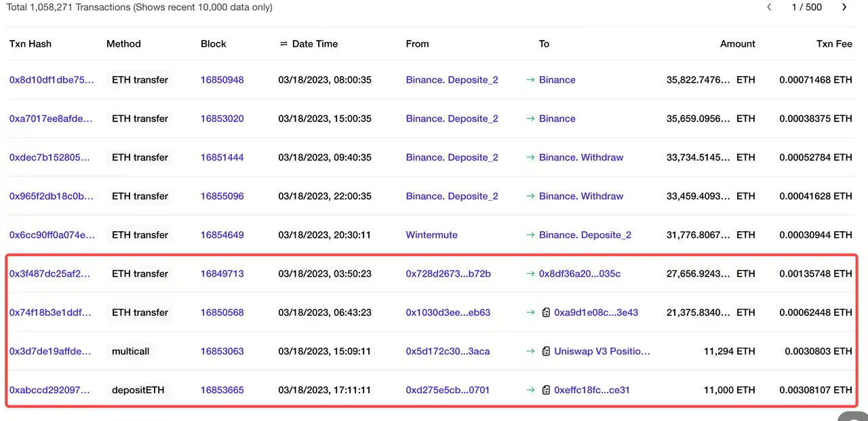Open block 16853665
The height and width of the screenshot is (421, 868).
click(x=222, y=390)
